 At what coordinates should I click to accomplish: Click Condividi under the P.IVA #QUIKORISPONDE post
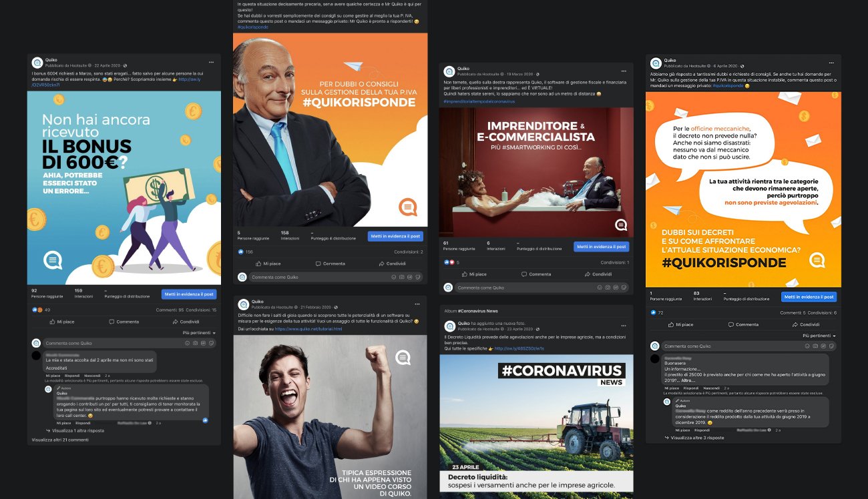tap(391, 264)
